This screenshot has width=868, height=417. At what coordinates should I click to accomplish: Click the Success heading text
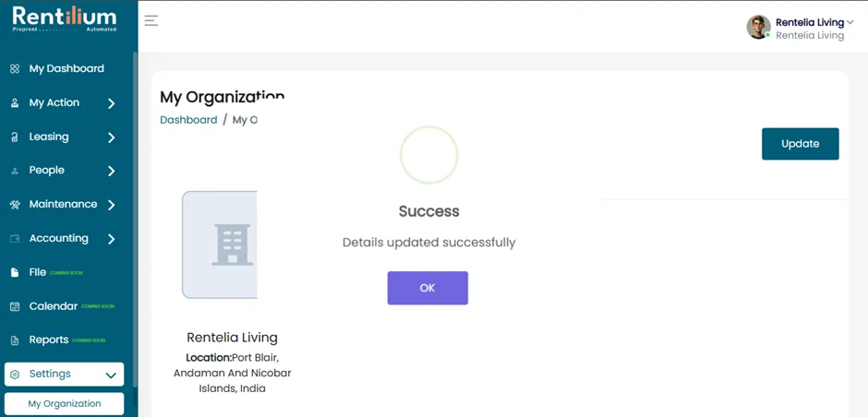(x=429, y=211)
